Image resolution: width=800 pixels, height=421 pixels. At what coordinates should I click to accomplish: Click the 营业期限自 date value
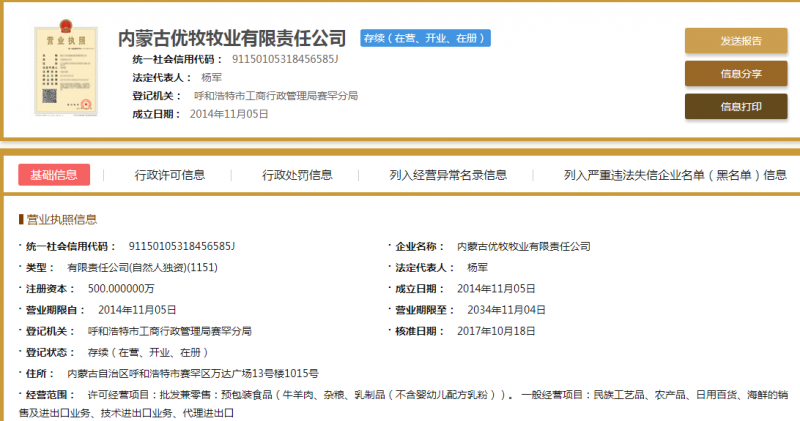coord(137,310)
